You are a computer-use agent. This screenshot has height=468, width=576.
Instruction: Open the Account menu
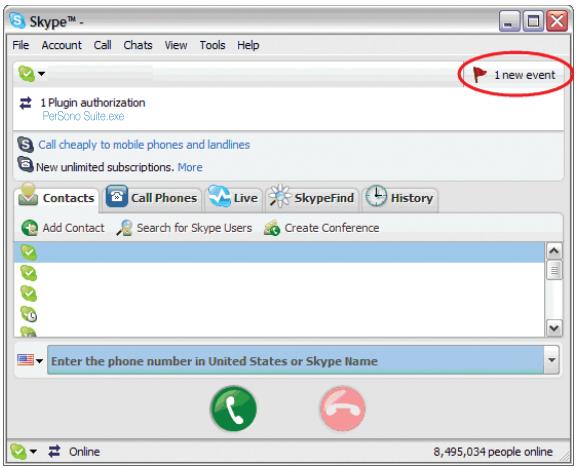coord(62,45)
